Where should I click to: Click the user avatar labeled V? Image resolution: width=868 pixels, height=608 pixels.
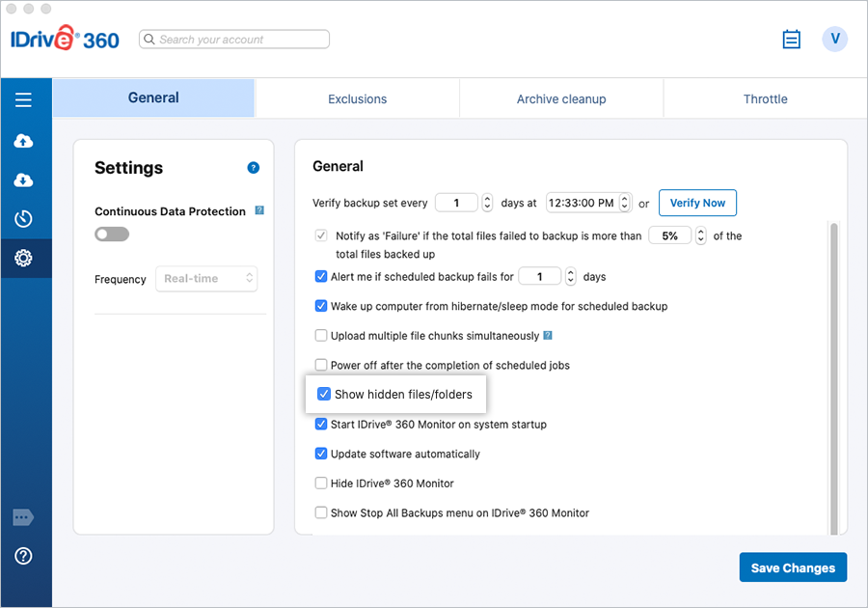click(x=834, y=40)
